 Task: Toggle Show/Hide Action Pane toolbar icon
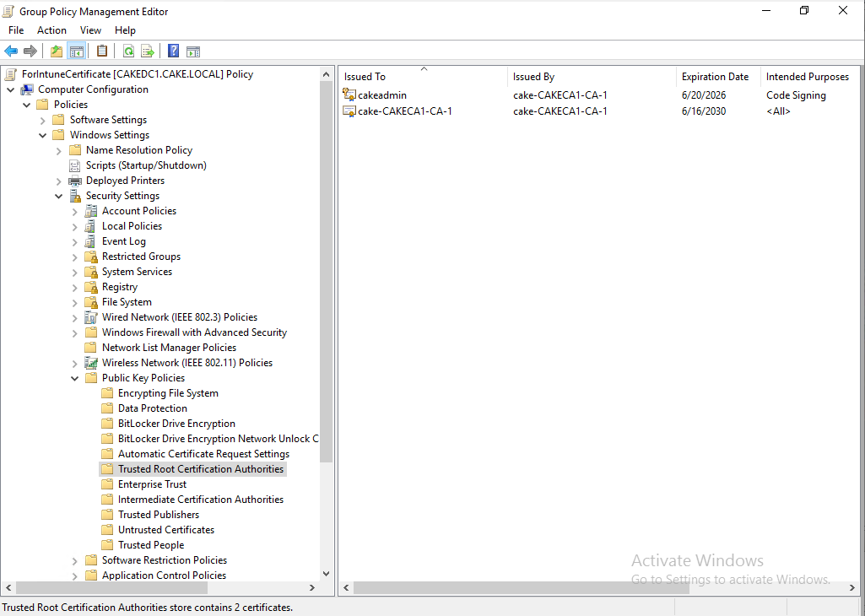pyautogui.click(x=193, y=51)
